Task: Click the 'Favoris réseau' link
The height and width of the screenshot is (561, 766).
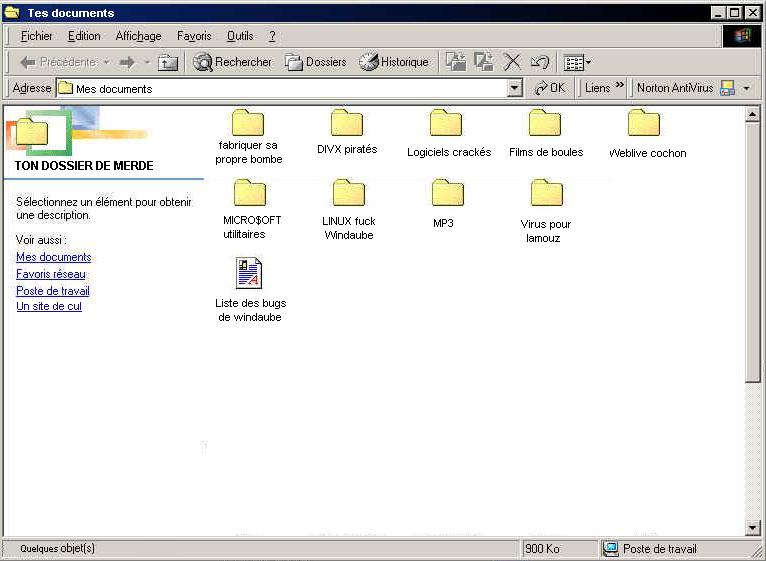Action: (51, 274)
